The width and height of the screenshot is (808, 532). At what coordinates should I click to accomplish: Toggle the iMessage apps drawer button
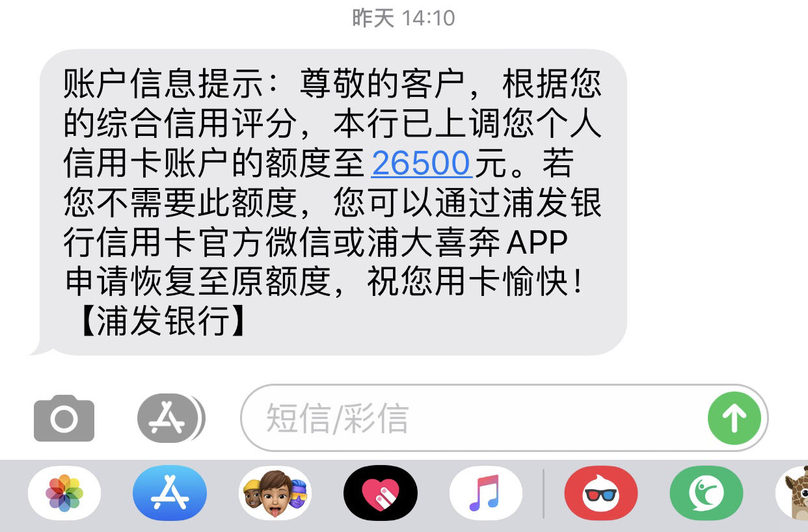[x=170, y=418]
